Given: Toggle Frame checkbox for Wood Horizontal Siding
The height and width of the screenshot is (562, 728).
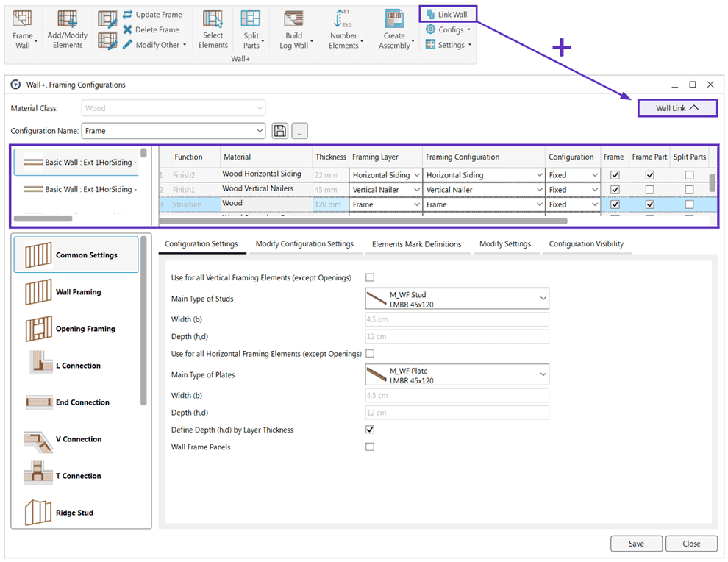Looking at the screenshot, I should click(615, 175).
